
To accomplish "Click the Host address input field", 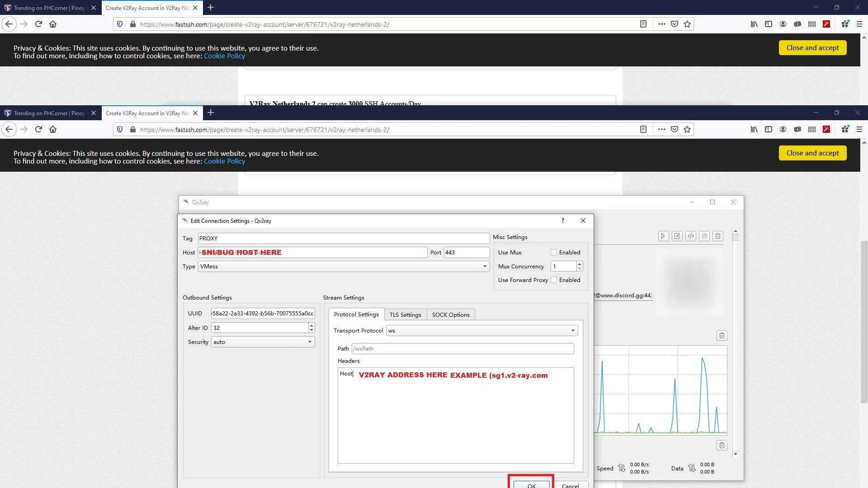I will (x=312, y=252).
